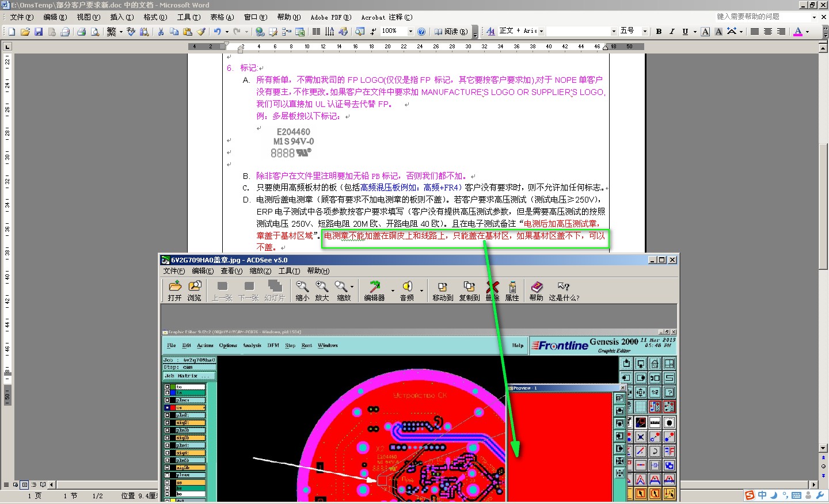829x504 pixels.
Task: Create a new blank document in Word
Action: [12, 32]
